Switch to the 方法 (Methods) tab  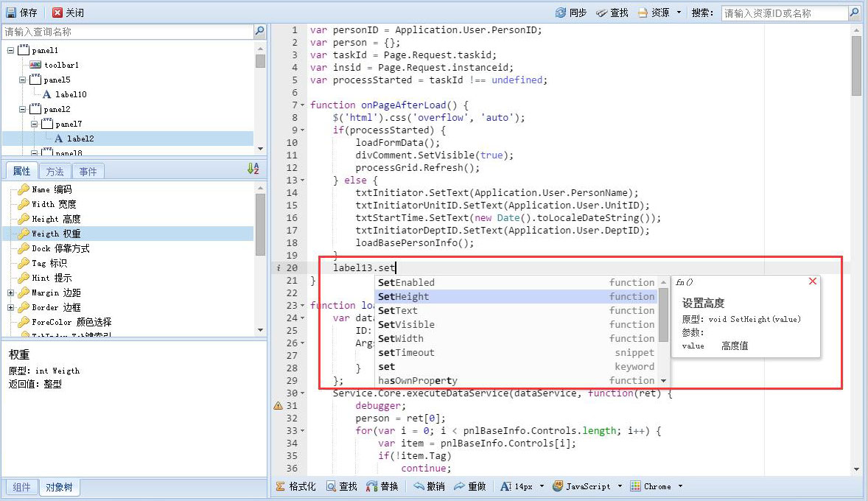[55, 172]
